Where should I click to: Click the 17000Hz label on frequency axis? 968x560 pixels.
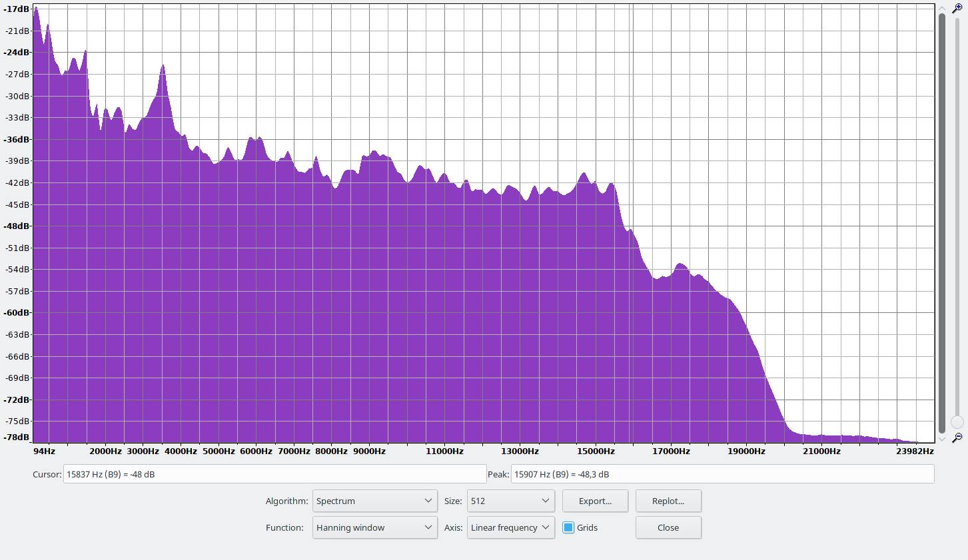point(671,451)
